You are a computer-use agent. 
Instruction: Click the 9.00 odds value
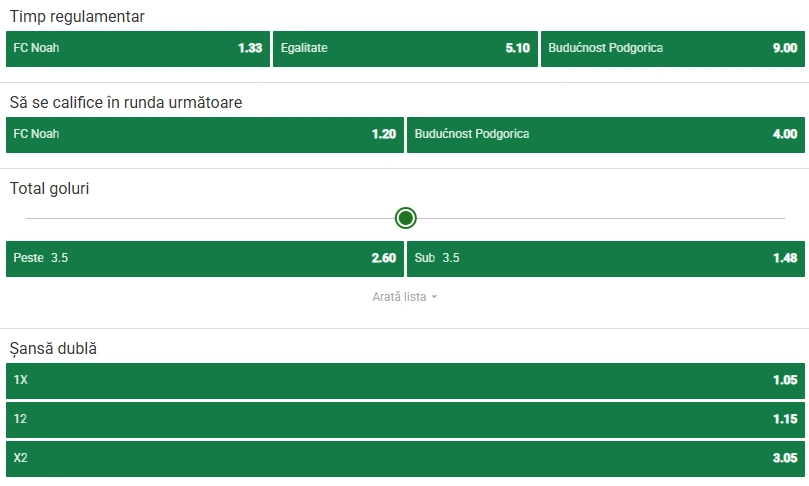pyautogui.click(x=785, y=48)
